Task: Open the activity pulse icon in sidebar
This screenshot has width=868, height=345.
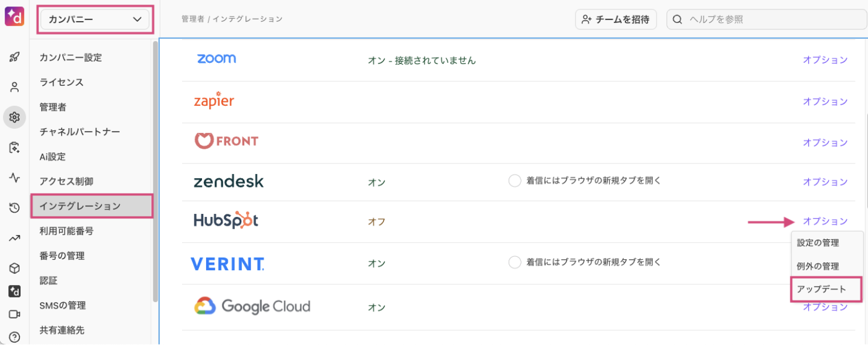Action: 15,177
